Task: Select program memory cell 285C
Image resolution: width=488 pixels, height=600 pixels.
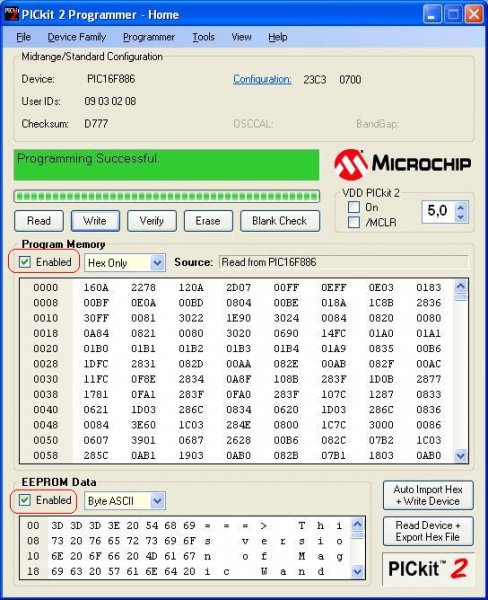Action: pyautogui.click(x=96, y=456)
